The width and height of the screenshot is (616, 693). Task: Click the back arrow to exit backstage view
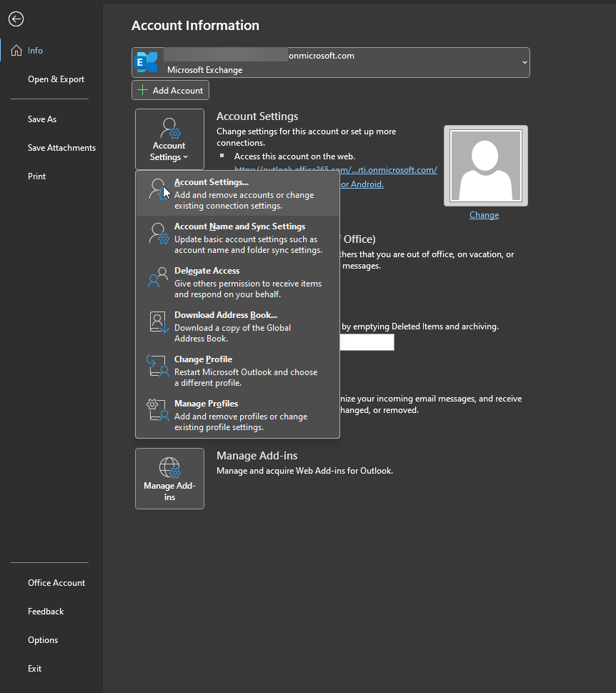[x=16, y=19]
